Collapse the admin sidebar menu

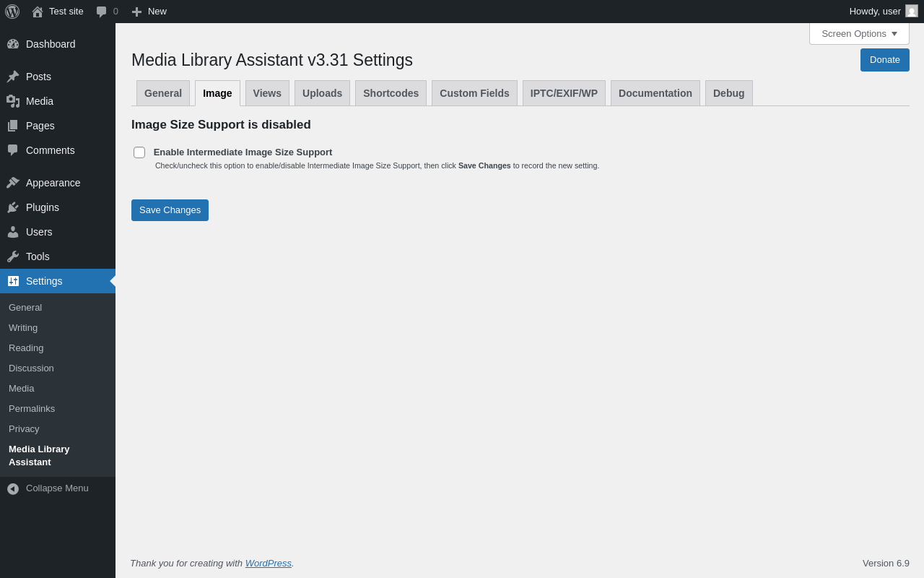coord(48,488)
